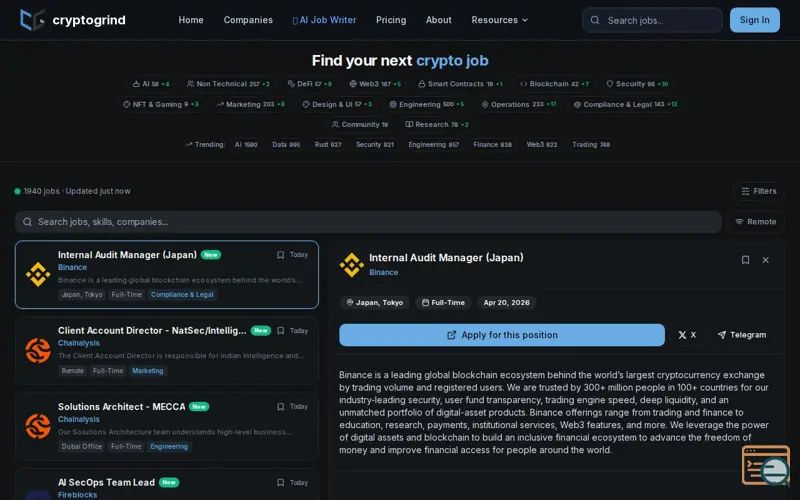
Task: Click Binance company link in job list
Action: point(72,267)
